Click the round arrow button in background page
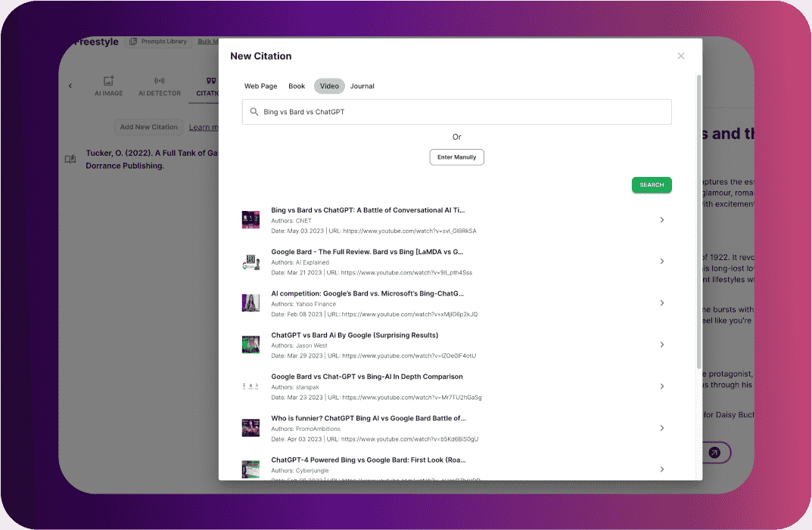Image resolution: width=812 pixels, height=530 pixels. [x=714, y=453]
